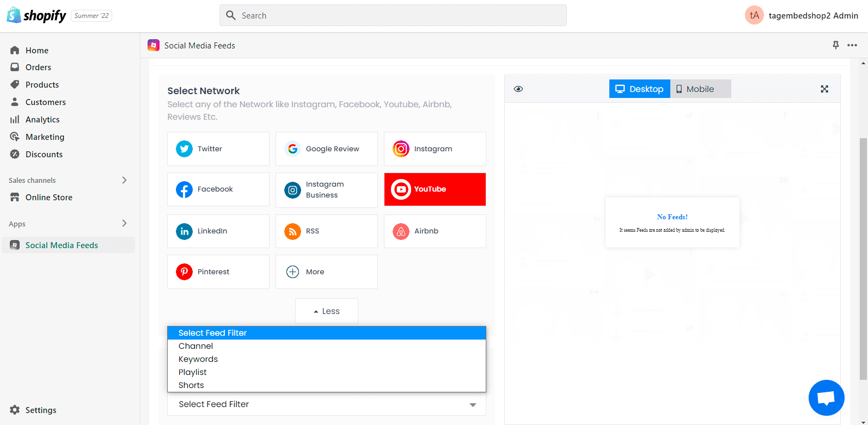The width and height of the screenshot is (868, 425).
Task: Click the Discounts badge icon
Action: pos(15,154)
